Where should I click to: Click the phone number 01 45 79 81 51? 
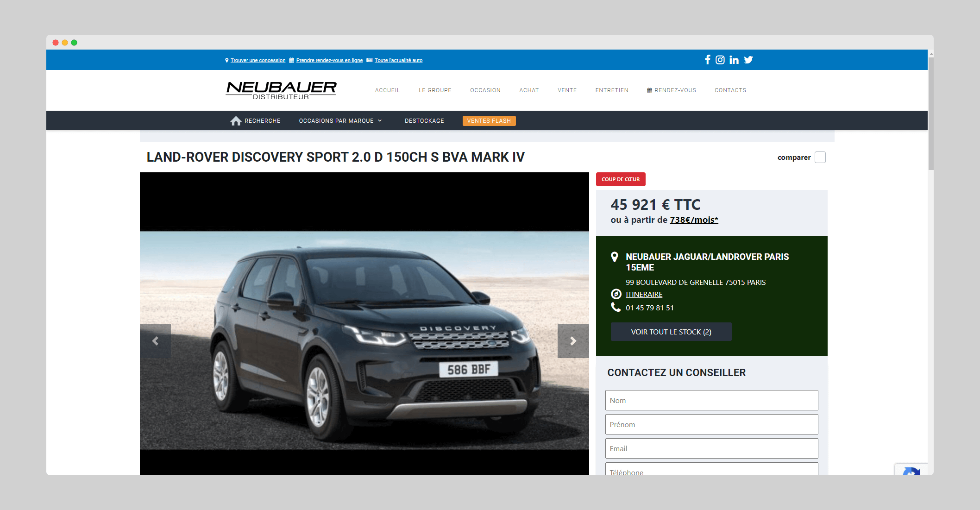coord(650,308)
